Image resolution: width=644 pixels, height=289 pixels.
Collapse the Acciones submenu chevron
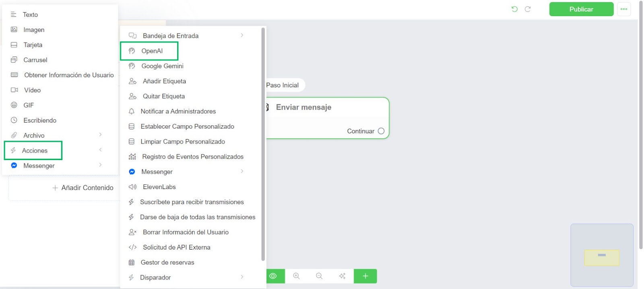click(x=100, y=150)
